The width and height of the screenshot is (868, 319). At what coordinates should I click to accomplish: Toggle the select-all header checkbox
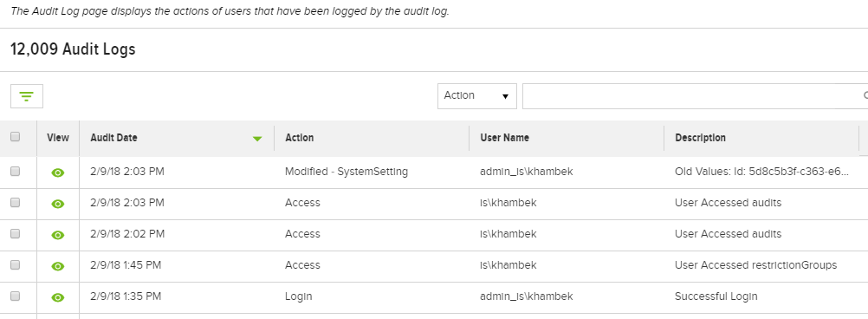[x=16, y=136]
